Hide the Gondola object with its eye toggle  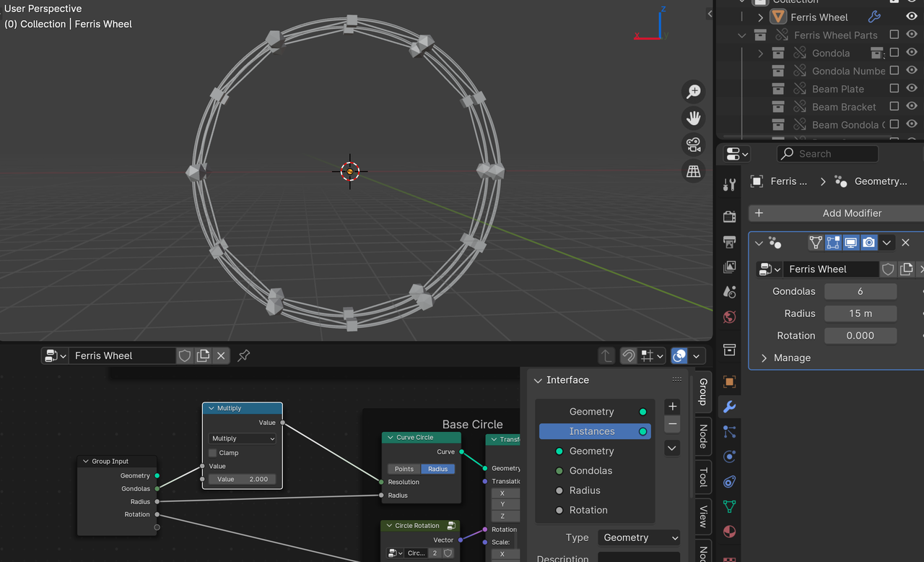pos(911,52)
